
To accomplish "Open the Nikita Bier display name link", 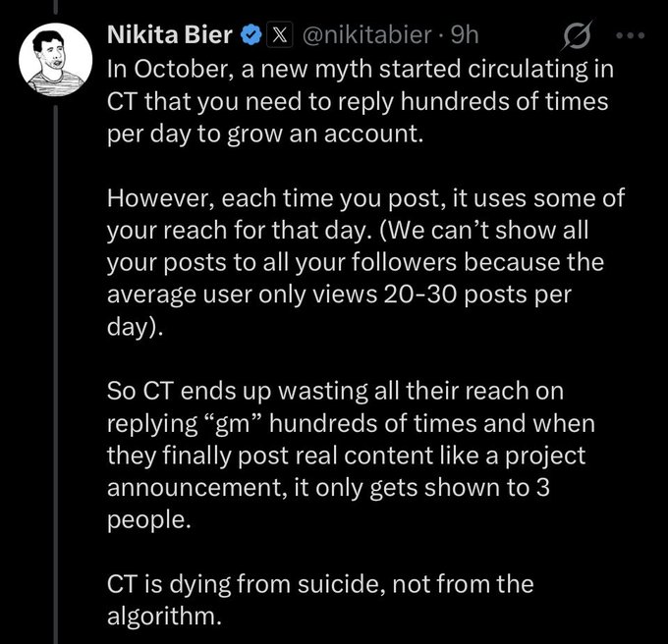I will coord(170,37).
